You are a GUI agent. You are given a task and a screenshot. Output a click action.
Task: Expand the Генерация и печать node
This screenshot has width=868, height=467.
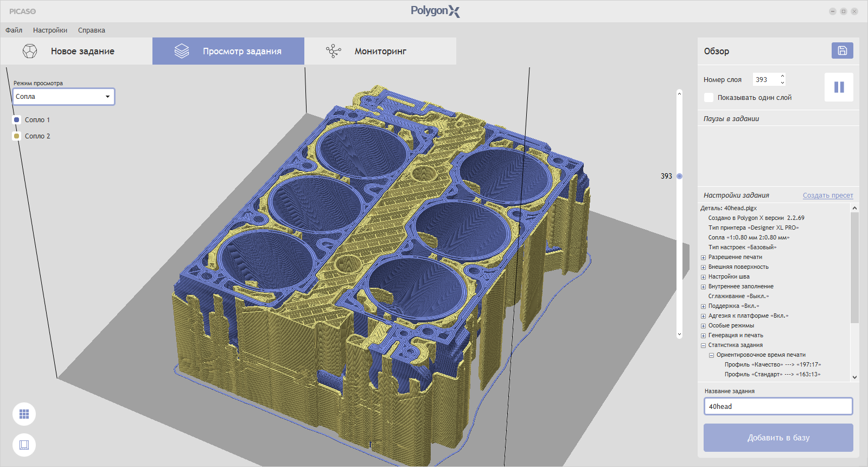click(x=703, y=336)
